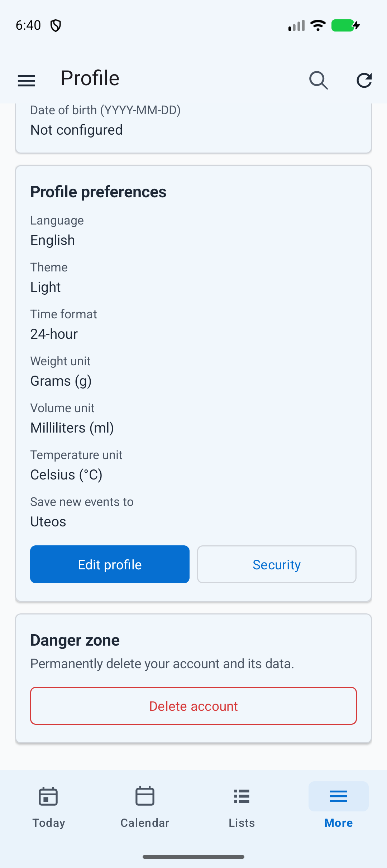Switch to the Calendar tab label
Viewport: 387px width, 868px height.
click(145, 823)
